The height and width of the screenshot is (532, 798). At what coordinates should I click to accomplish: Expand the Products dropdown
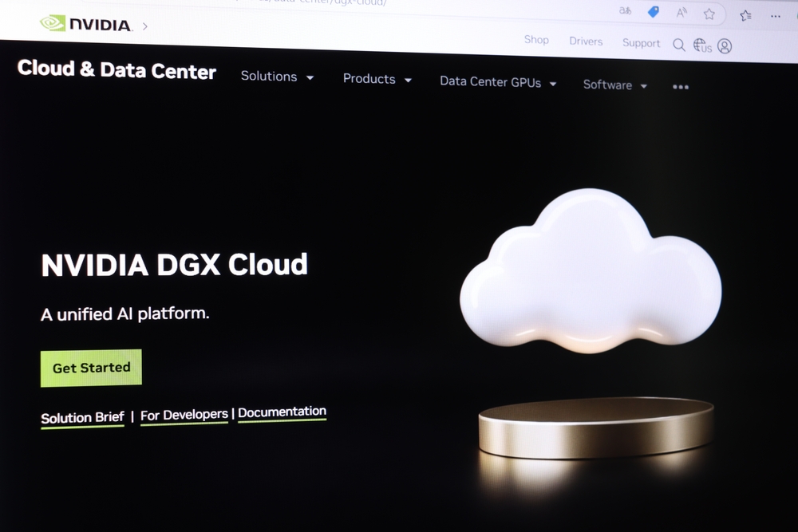tap(377, 79)
